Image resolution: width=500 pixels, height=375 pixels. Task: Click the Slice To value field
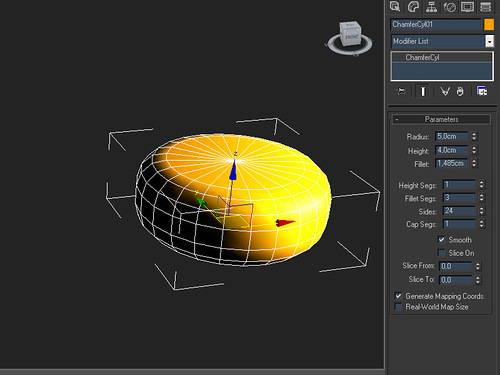click(x=455, y=280)
